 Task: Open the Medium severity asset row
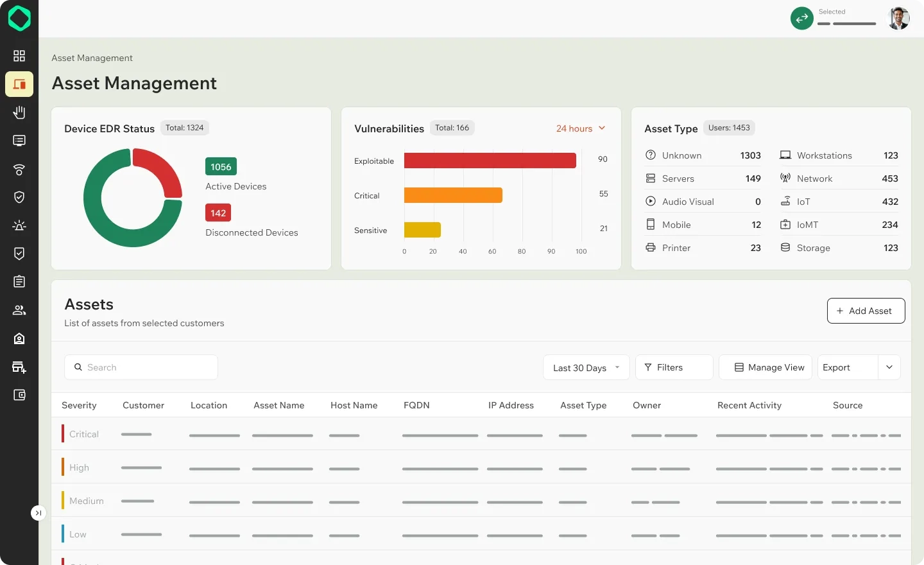pyautogui.click(x=481, y=501)
